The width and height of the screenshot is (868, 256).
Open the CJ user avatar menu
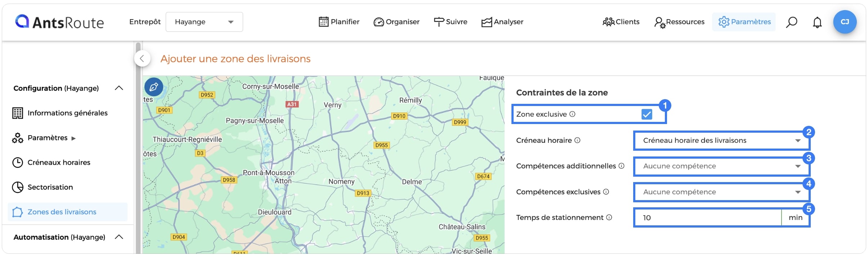pyautogui.click(x=845, y=22)
